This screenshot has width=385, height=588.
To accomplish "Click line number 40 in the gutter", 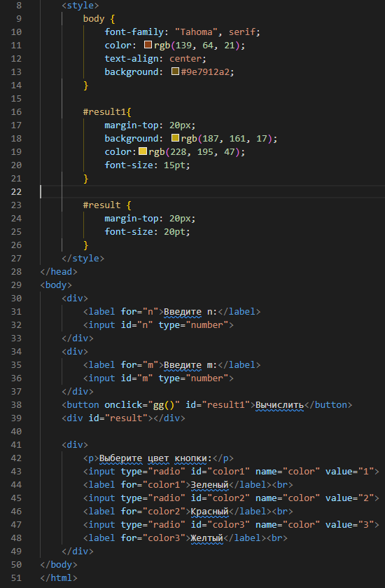I will tap(16, 431).
